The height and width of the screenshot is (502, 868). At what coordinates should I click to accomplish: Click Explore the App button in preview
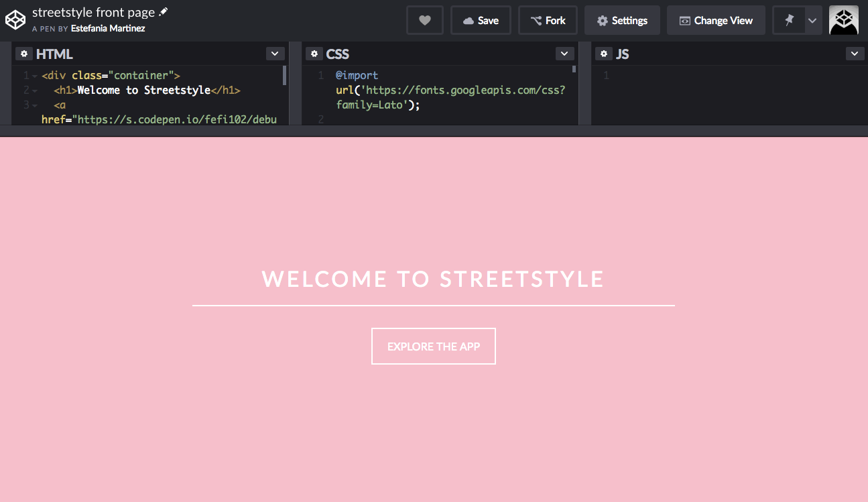pyautogui.click(x=434, y=347)
